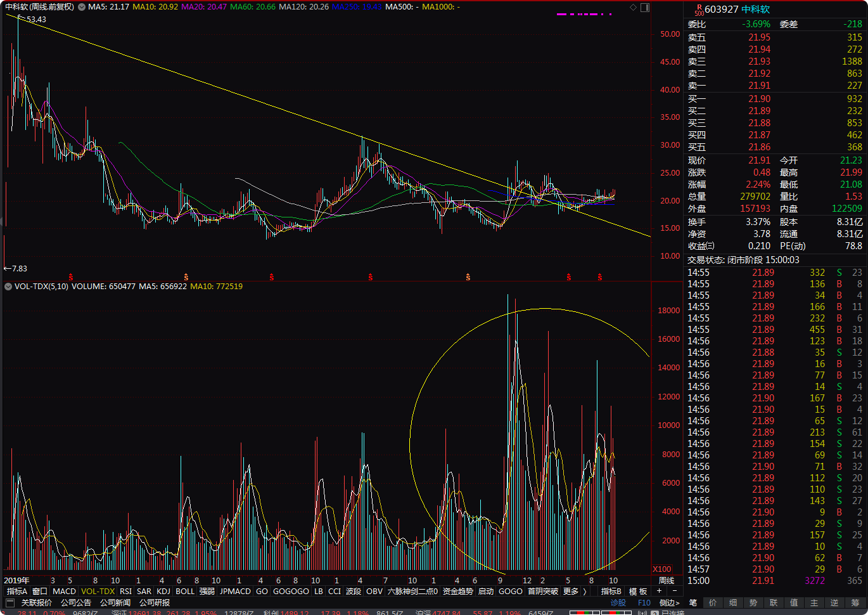Select the RSI indicator tab

coord(126,591)
